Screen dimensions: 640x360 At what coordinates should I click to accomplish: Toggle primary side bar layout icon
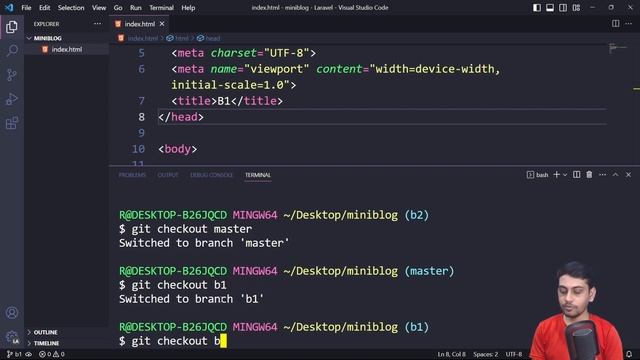click(537, 8)
